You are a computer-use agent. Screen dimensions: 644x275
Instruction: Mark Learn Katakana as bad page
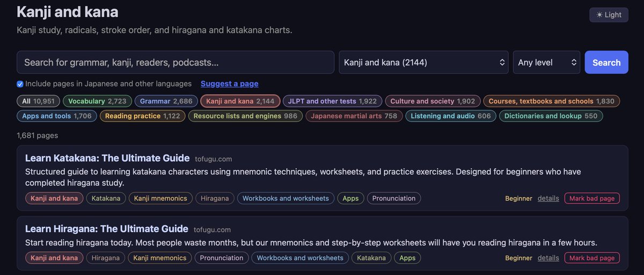coord(592,198)
